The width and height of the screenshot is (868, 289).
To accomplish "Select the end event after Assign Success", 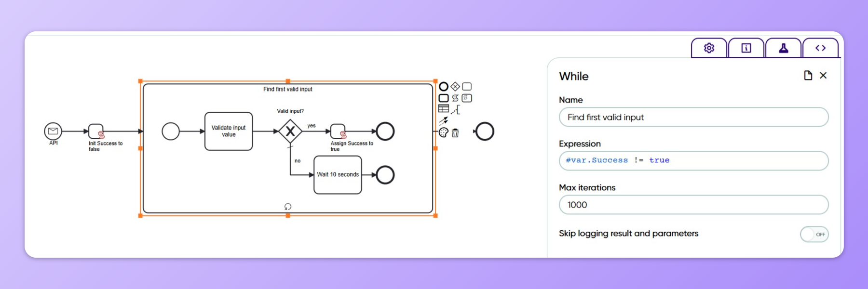I will pos(385,131).
